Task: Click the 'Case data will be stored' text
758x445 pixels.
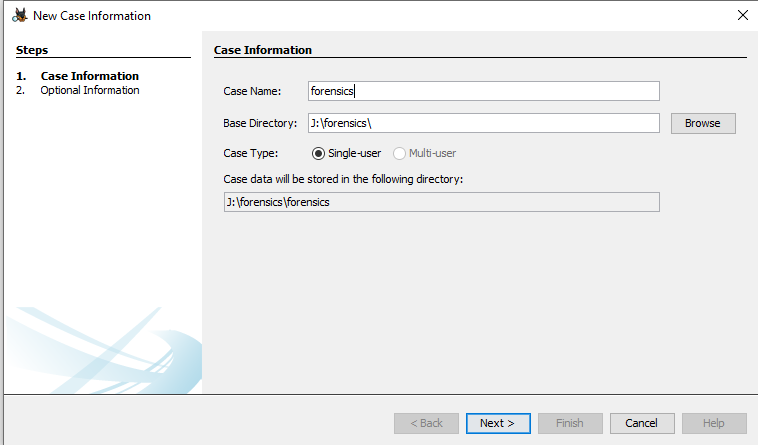Action: [343, 179]
